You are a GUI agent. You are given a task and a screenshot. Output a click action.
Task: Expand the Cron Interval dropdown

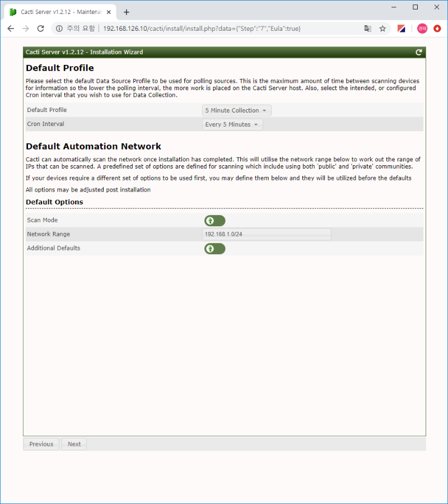point(232,124)
